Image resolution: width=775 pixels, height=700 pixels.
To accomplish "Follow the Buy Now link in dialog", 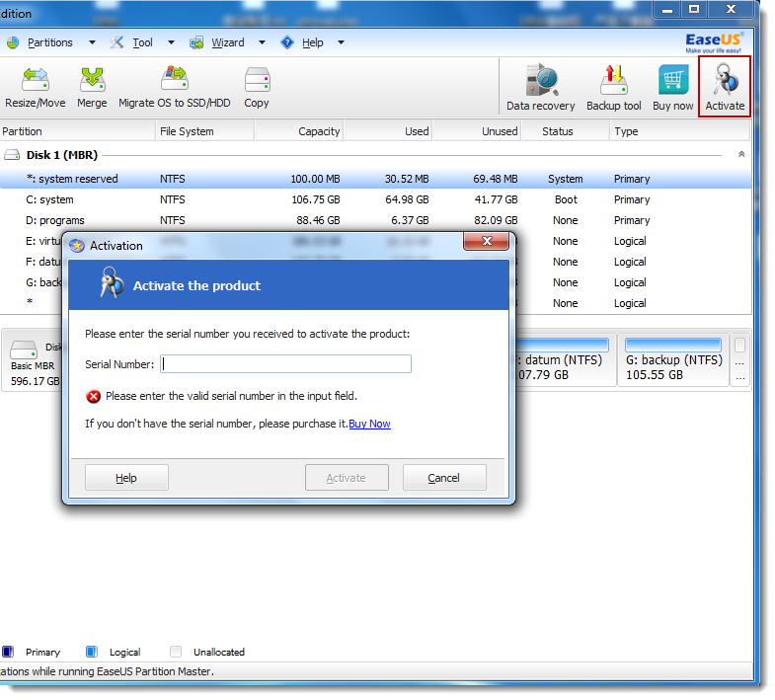I will (369, 424).
